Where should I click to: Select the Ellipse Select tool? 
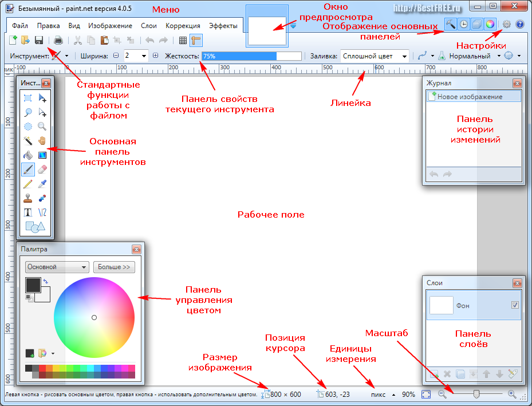coord(28,127)
